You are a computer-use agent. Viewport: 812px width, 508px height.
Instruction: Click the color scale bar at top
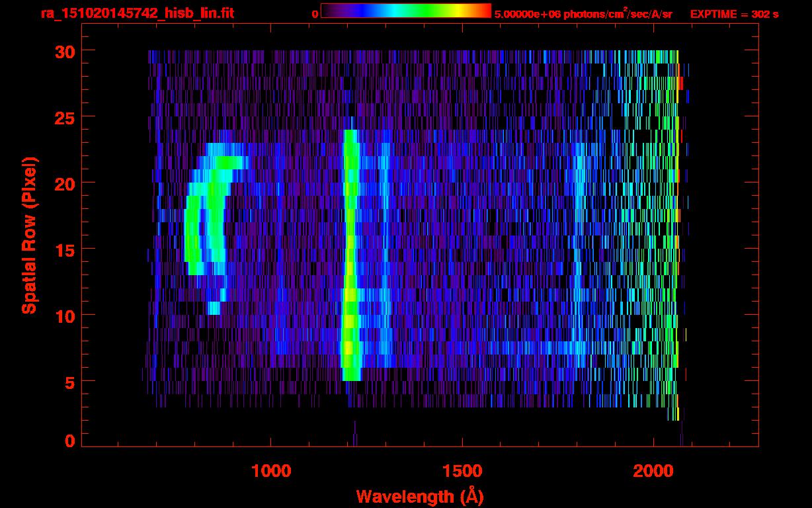coord(406,11)
